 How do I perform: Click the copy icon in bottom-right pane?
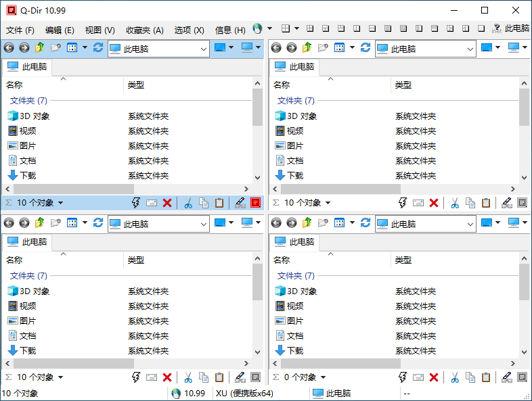point(470,377)
